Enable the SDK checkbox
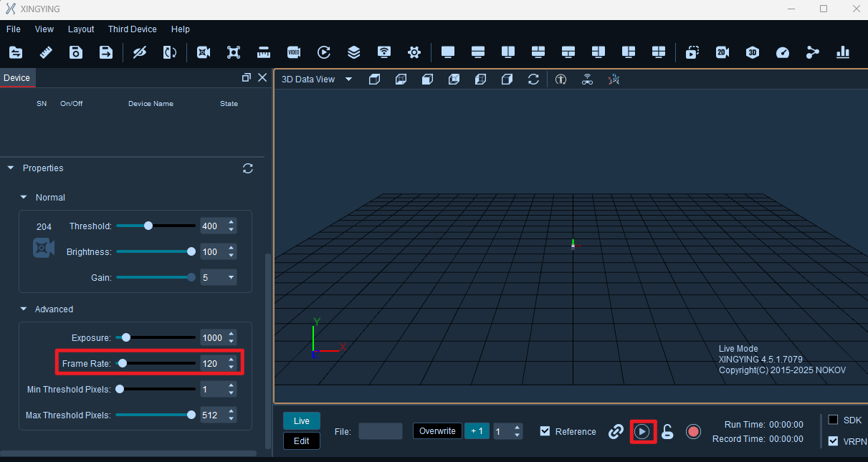 (833, 420)
